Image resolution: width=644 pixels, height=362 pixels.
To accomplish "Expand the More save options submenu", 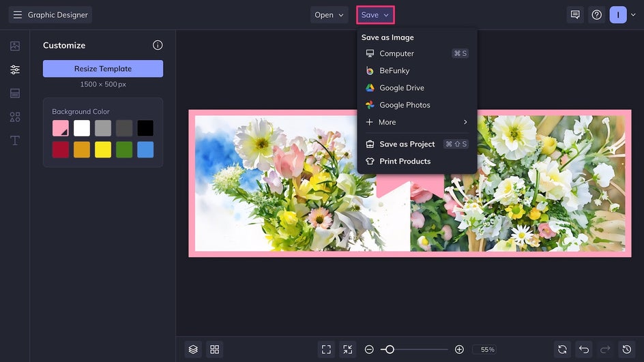I will coord(417,122).
